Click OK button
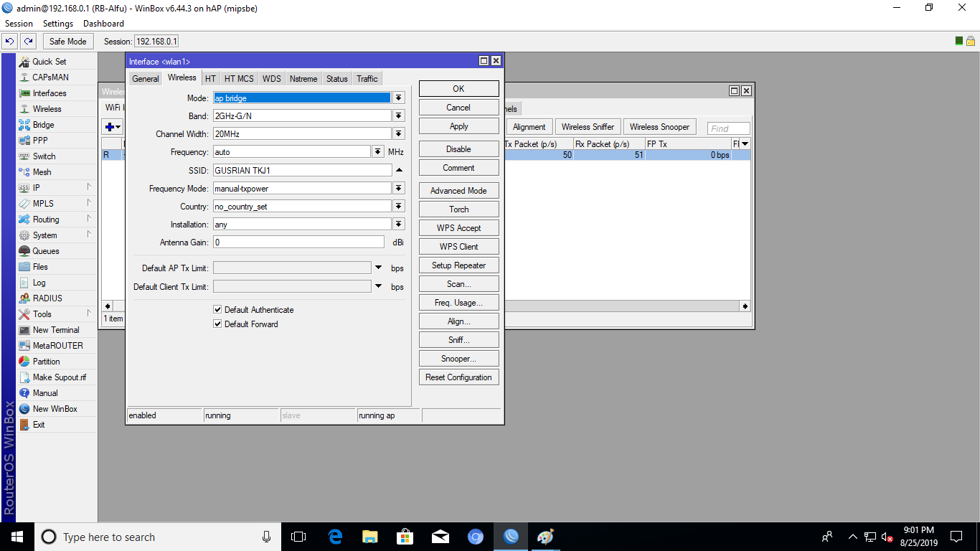 click(459, 89)
